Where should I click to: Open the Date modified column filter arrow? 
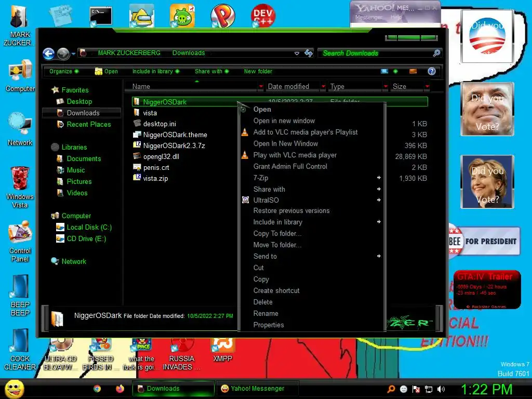tap(323, 87)
